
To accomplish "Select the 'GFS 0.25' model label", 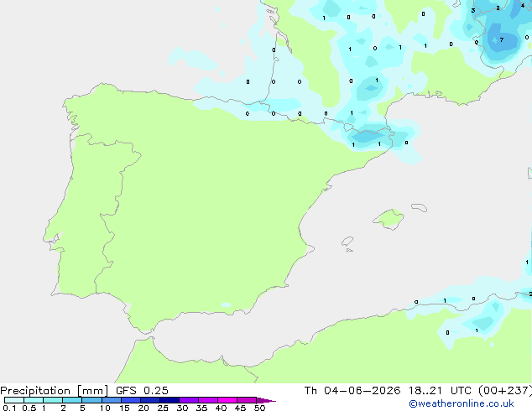I will (x=142, y=391).
